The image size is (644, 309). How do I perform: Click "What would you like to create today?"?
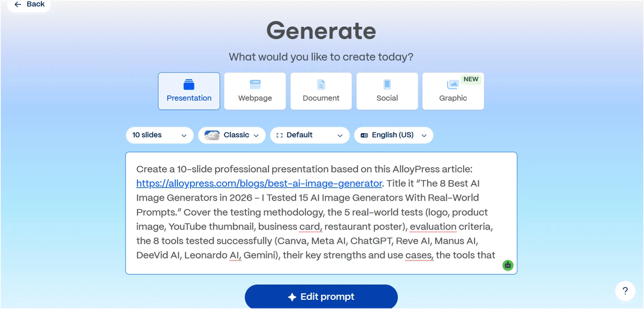[321, 57]
